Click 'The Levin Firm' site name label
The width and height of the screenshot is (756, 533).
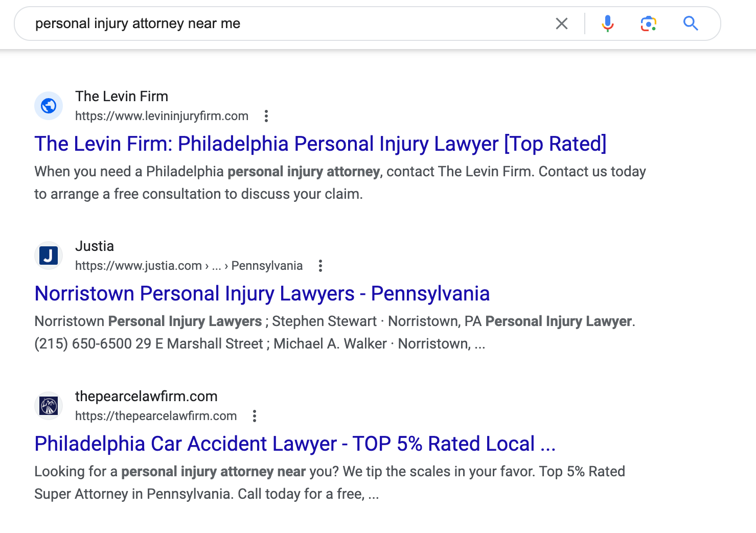tap(122, 96)
